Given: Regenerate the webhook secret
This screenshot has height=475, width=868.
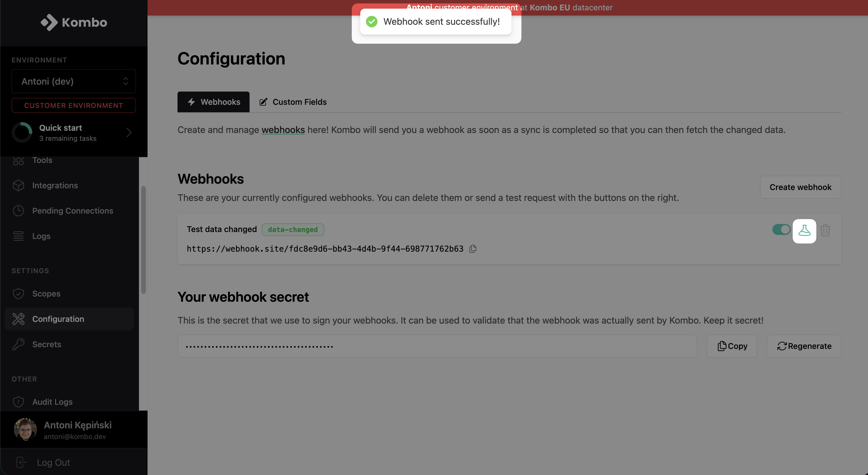Looking at the screenshot, I should click(804, 346).
